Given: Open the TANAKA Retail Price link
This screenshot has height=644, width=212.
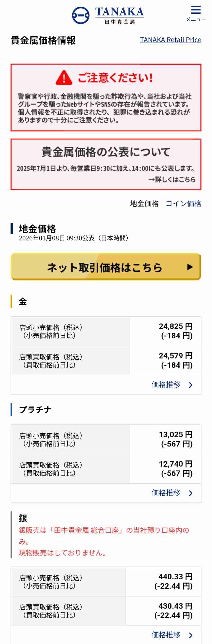Looking at the screenshot, I should click(x=171, y=40).
